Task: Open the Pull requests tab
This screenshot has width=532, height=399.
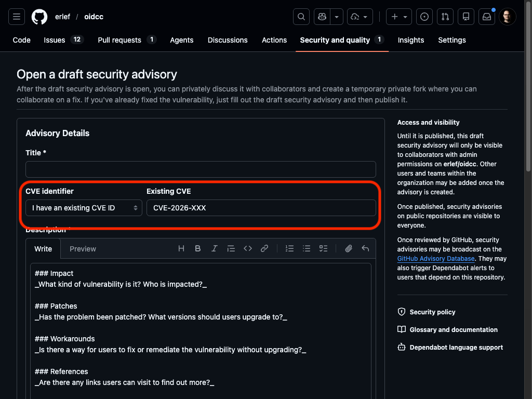Action: tap(127, 40)
